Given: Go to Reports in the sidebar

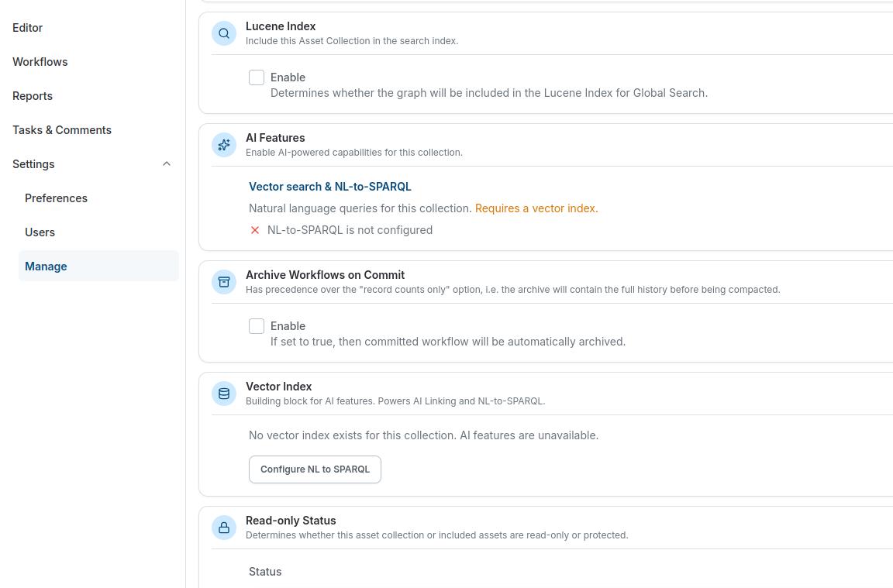Looking at the screenshot, I should (33, 96).
